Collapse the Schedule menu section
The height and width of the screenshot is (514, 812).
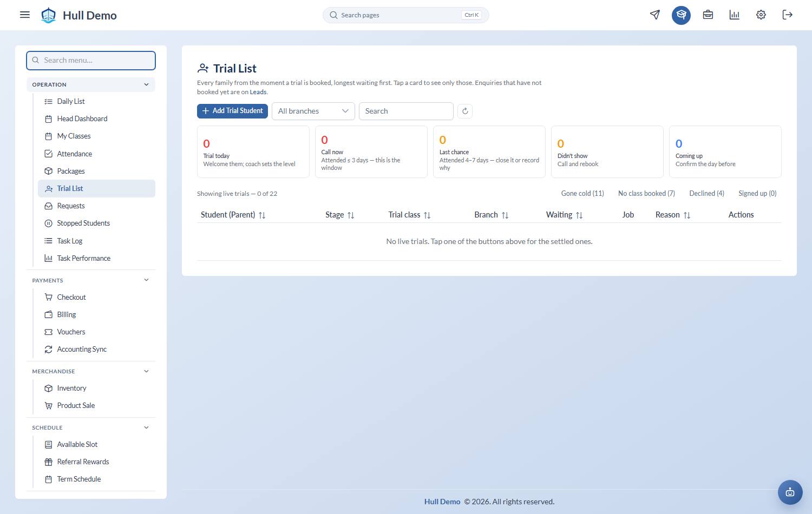tap(91, 427)
